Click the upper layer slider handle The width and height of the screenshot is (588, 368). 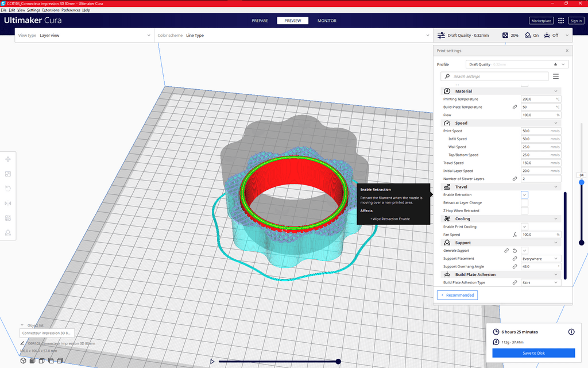coord(581,182)
